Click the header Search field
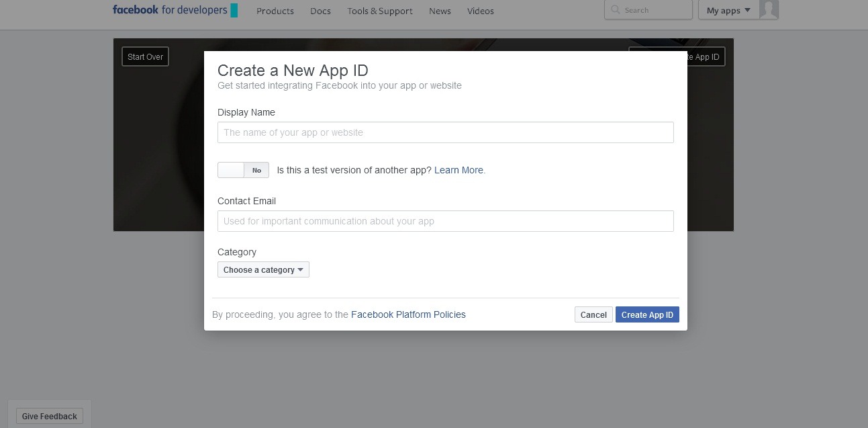868x428 pixels. click(648, 10)
